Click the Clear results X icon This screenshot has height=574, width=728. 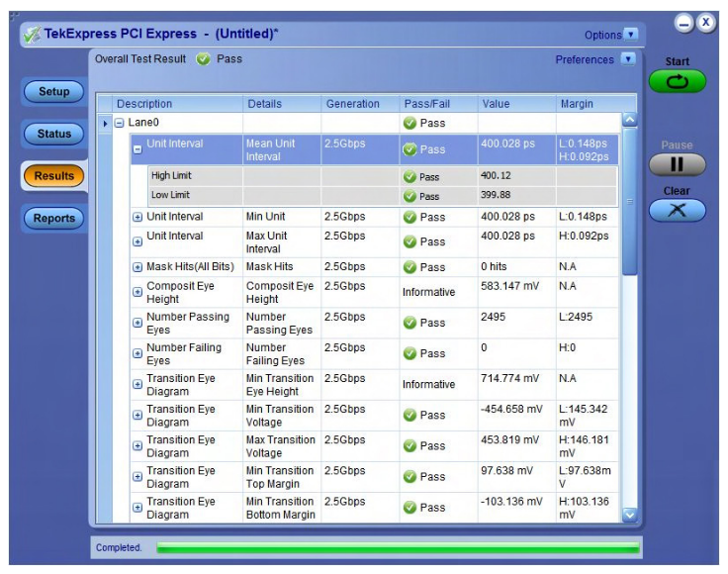click(678, 210)
